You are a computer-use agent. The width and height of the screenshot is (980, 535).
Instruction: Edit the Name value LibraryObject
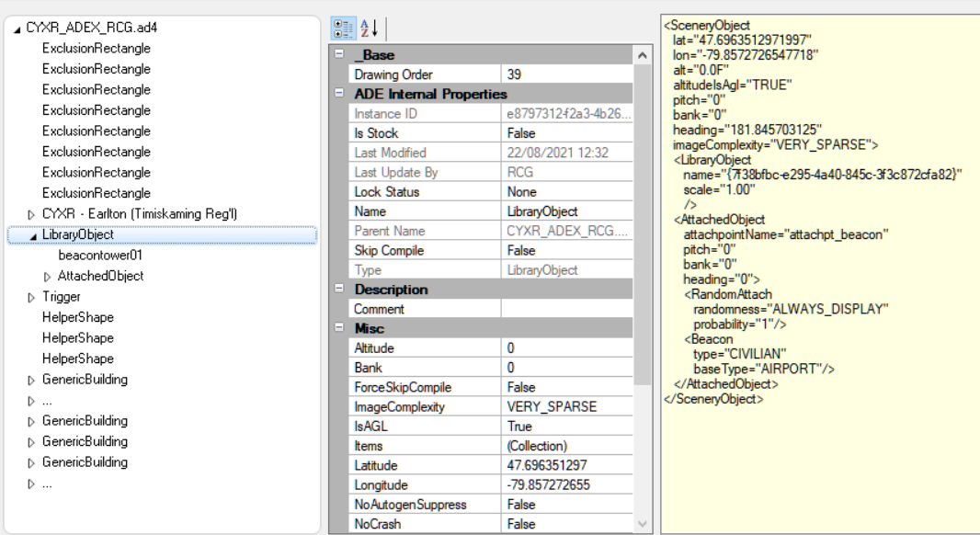567,211
